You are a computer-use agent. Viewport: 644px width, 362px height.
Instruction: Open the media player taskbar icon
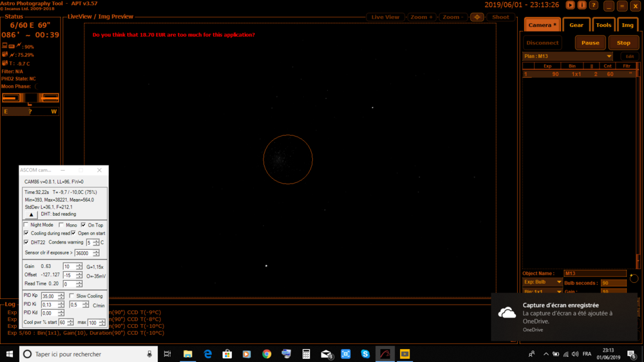[x=247, y=354]
